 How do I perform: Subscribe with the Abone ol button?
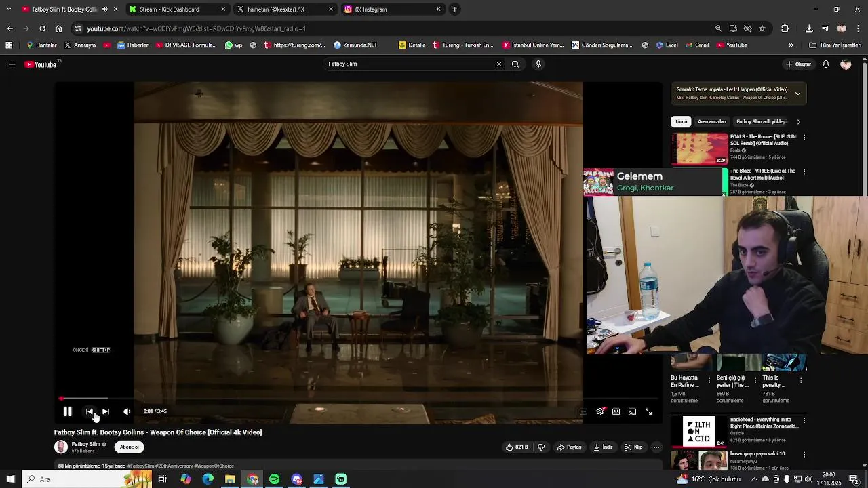point(129,447)
